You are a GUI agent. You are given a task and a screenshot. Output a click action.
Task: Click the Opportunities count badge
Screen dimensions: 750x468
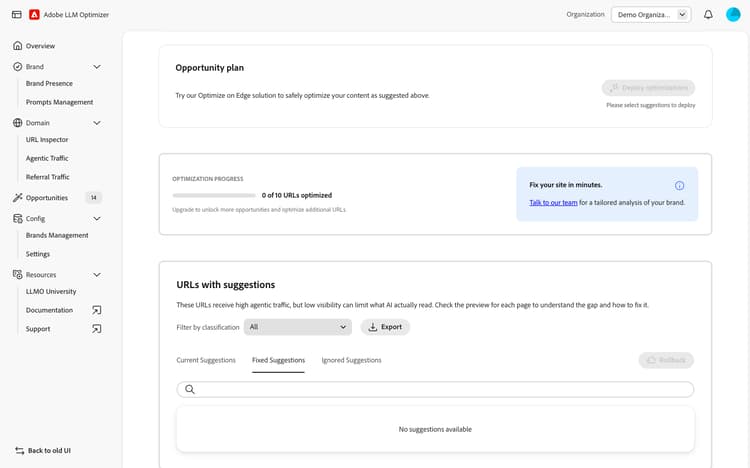coord(93,198)
